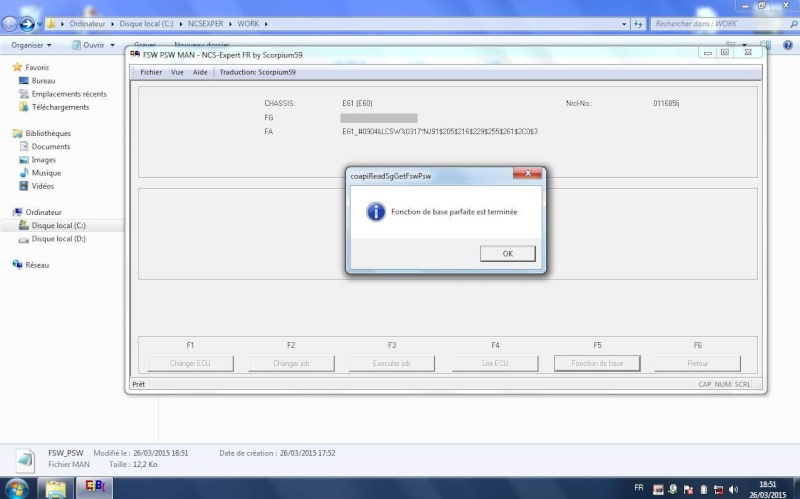Open the Windows Start menu
The width and height of the screenshot is (800, 499).
17,488
